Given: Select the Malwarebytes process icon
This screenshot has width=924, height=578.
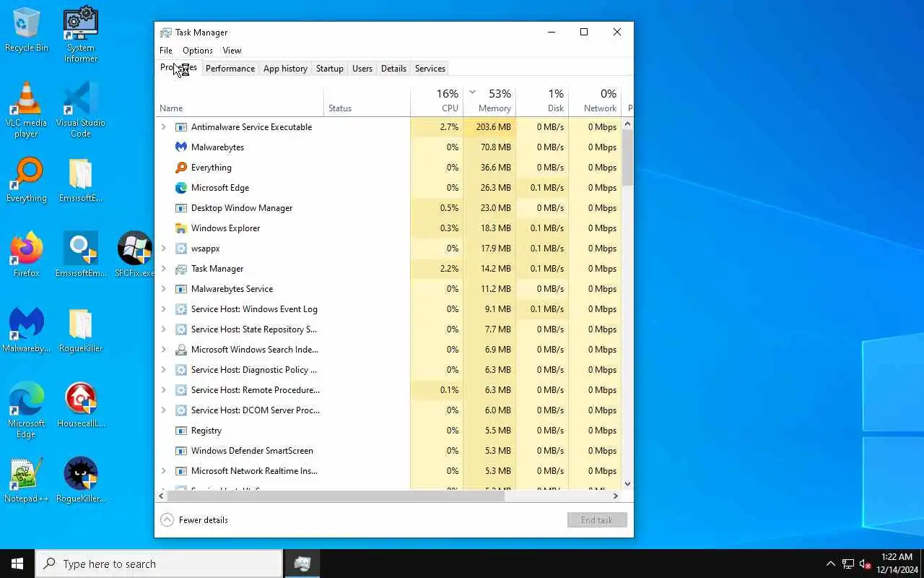Looking at the screenshot, I should 181,147.
